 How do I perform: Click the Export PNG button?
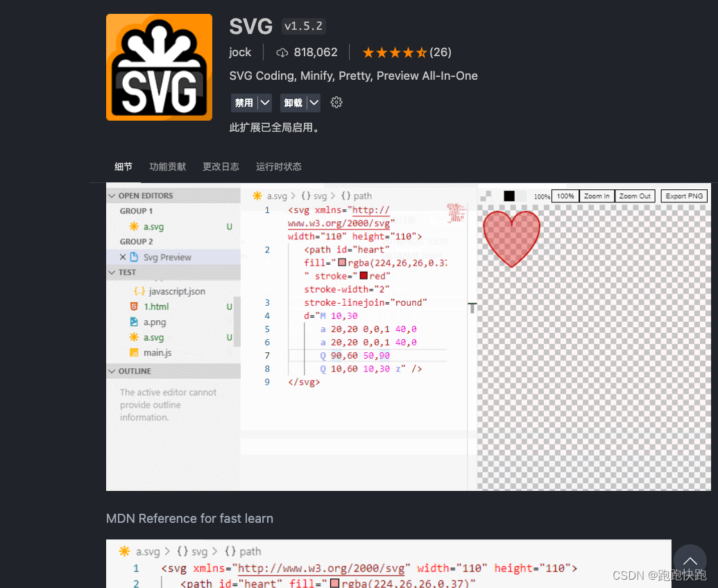pyautogui.click(x=683, y=196)
